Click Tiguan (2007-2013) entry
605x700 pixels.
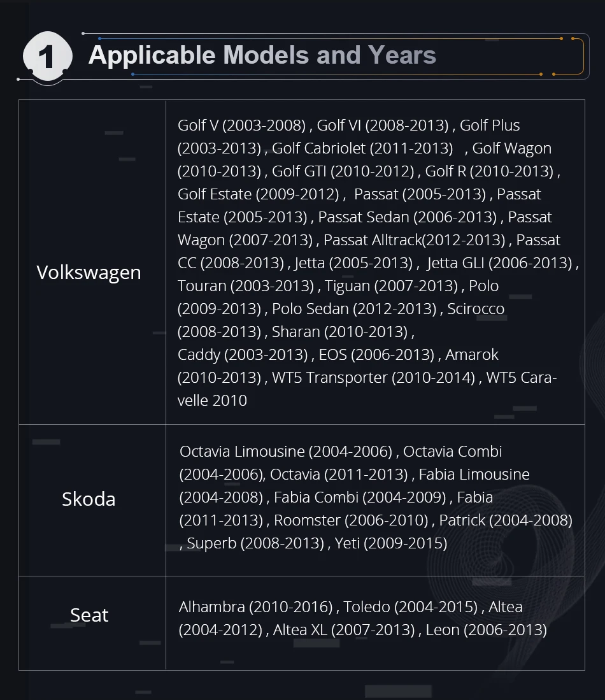click(391, 286)
